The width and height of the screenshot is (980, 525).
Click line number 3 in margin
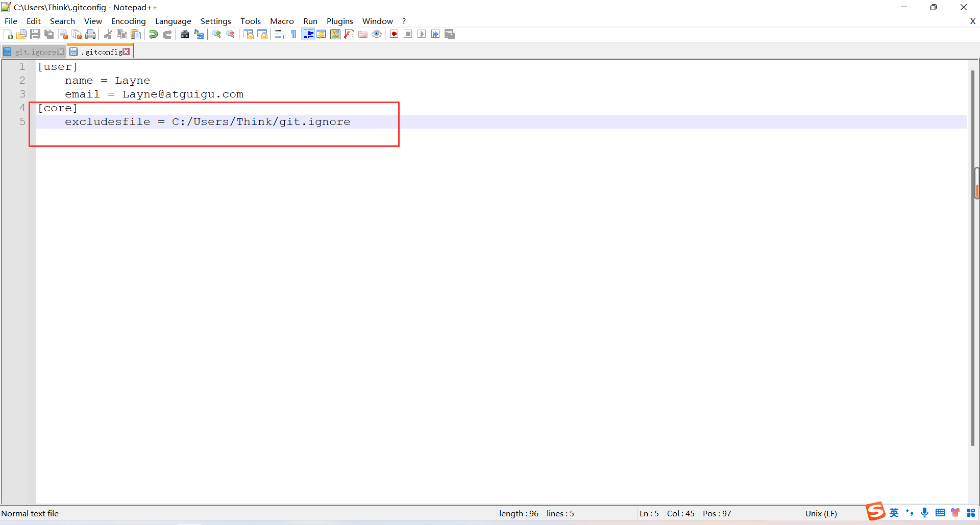click(22, 94)
